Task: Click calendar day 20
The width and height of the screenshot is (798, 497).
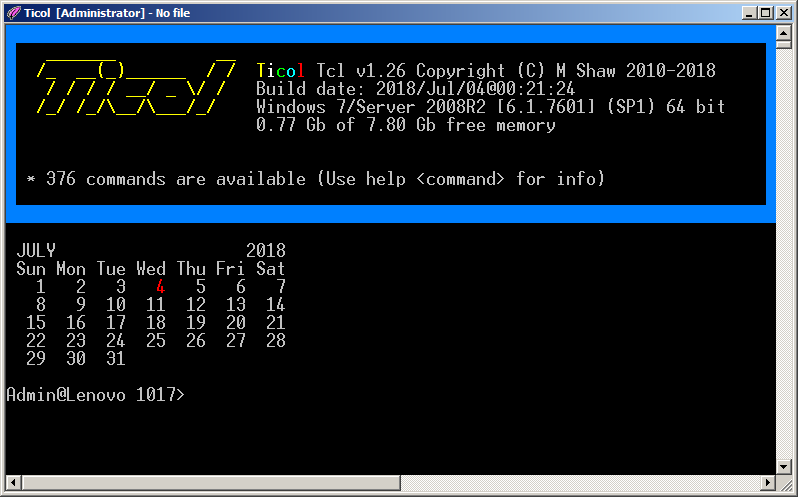Action: click(x=236, y=323)
